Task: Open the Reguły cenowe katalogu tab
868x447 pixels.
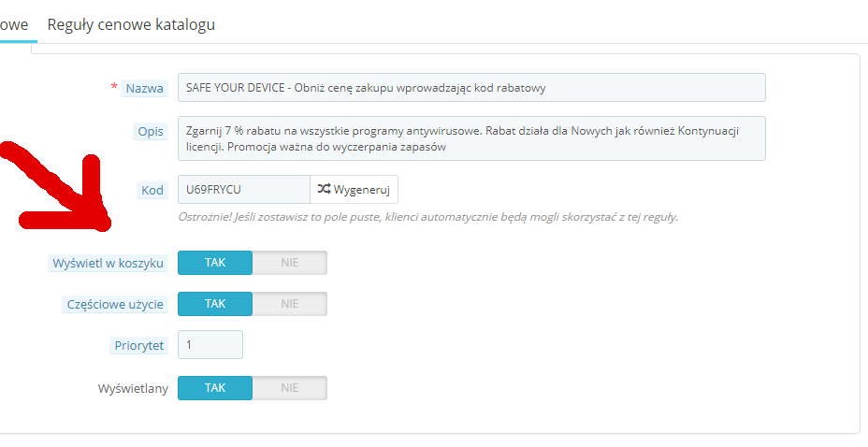Action: (x=131, y=25)
